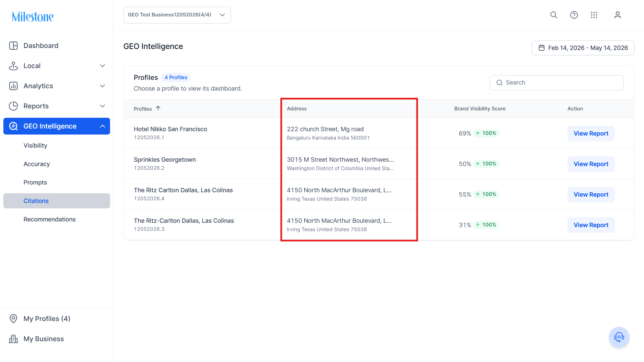
Task: Collapse the GEO Intelligence menu chevron
Action: [103, 126]
